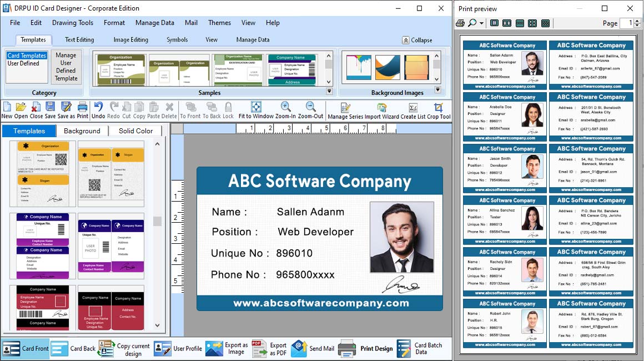Select purple Company Name template thumbnail
The width and height of the screenshot is (644, 361).
click(x=43, y=245)
